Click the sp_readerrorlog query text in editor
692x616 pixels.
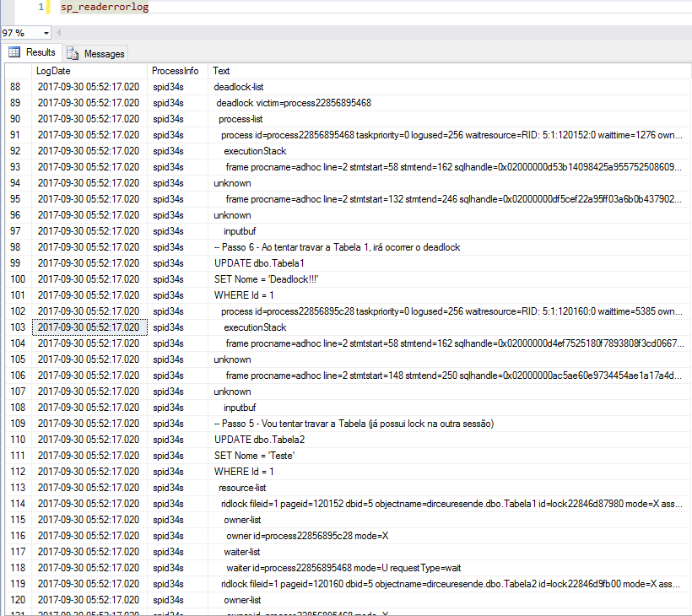(x=105, y=7)
